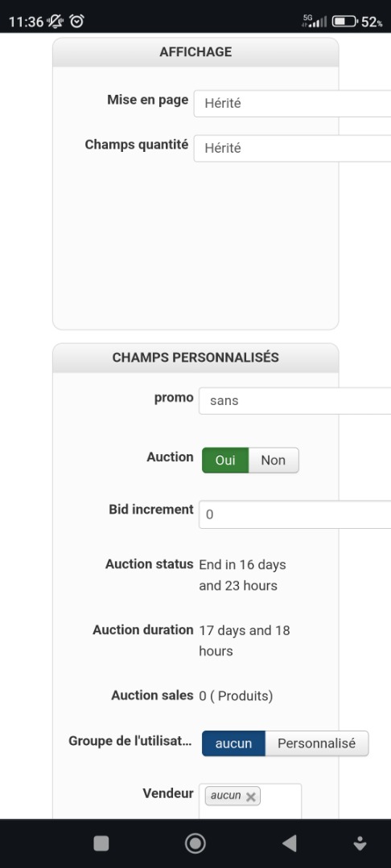Set Auction to Non

pos(273,460)
